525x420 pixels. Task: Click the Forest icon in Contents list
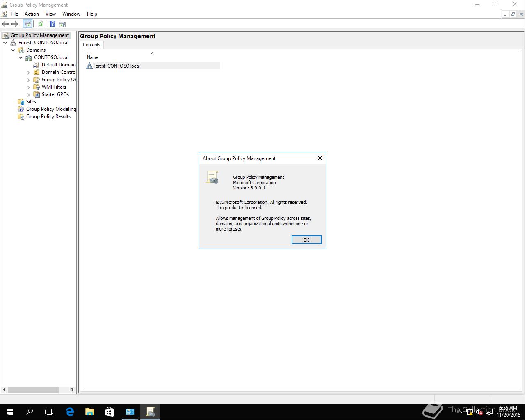89,66
